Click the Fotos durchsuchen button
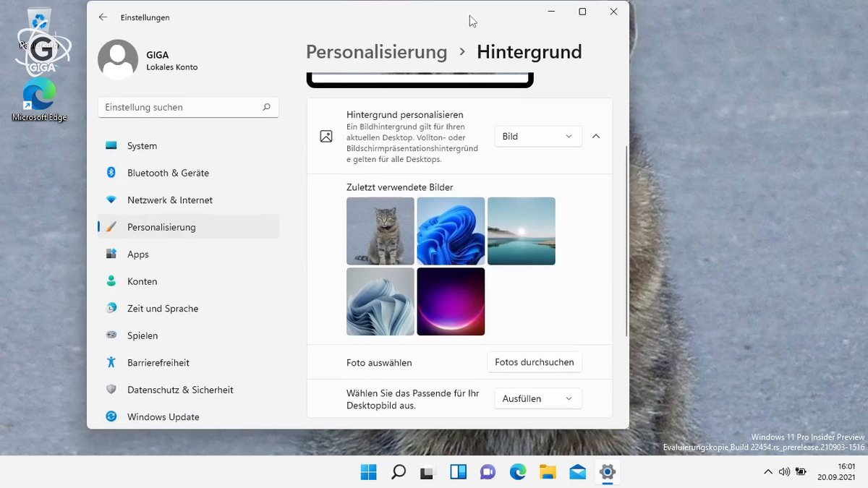 click(535, 362)
